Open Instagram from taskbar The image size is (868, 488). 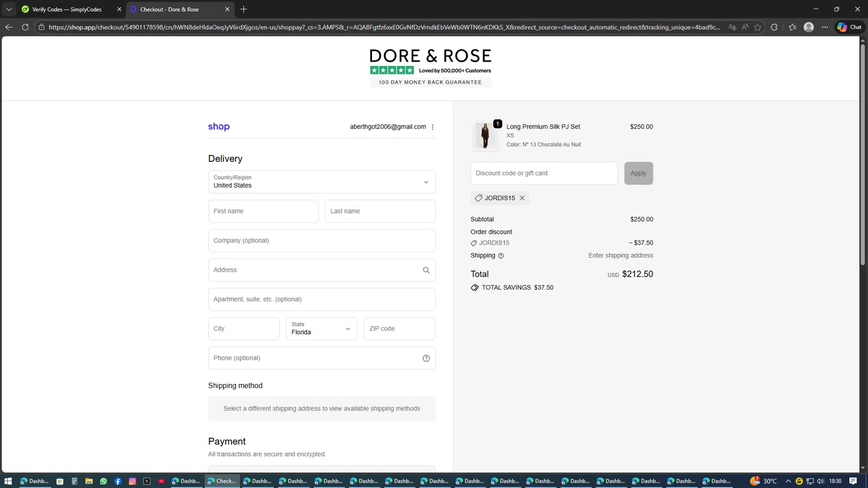click(133, 481)
